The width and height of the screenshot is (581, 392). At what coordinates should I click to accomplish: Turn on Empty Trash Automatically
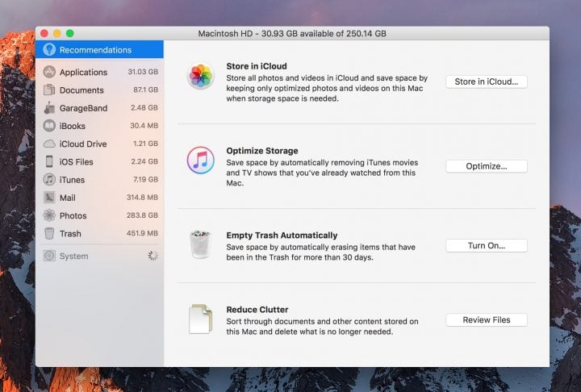click(486, 246)
